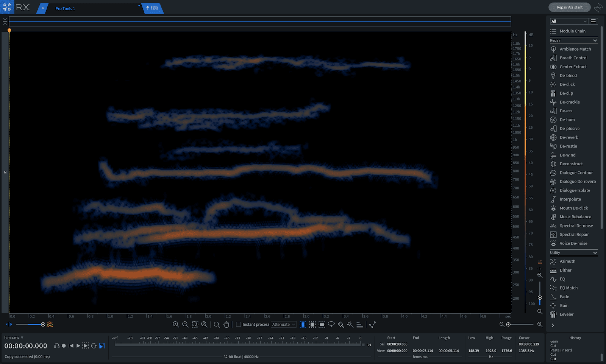This screenshot has height=364, width=606.
Task: Collapse the waveform overview panel
Action: (5, 21)
